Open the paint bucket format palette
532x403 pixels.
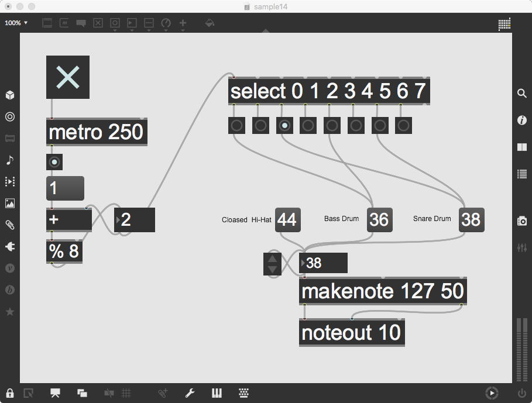[210, 23]
